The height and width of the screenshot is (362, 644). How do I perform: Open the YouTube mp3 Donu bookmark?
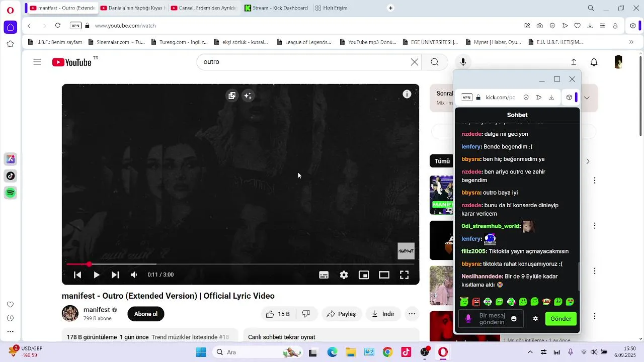367,42
